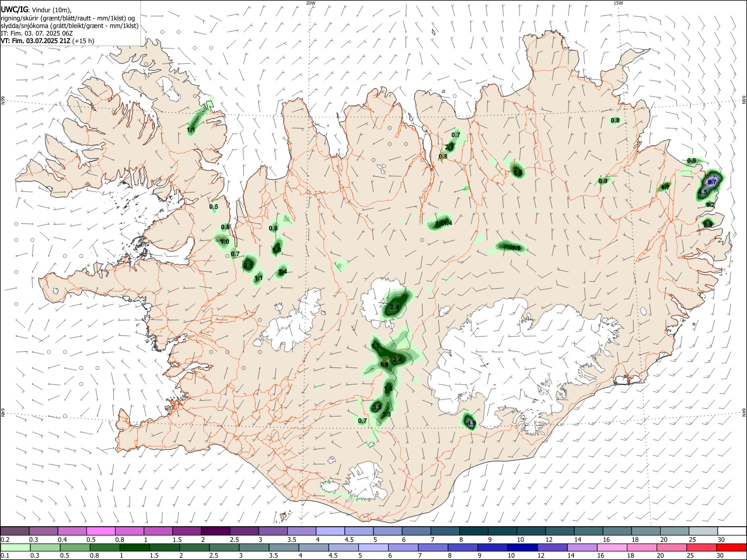Image resolution: width=747 pixels, height=560 pixels.
Task: Click the '3.5' precipitation value in south-central Iceland
Action: [x=377, y=407]
